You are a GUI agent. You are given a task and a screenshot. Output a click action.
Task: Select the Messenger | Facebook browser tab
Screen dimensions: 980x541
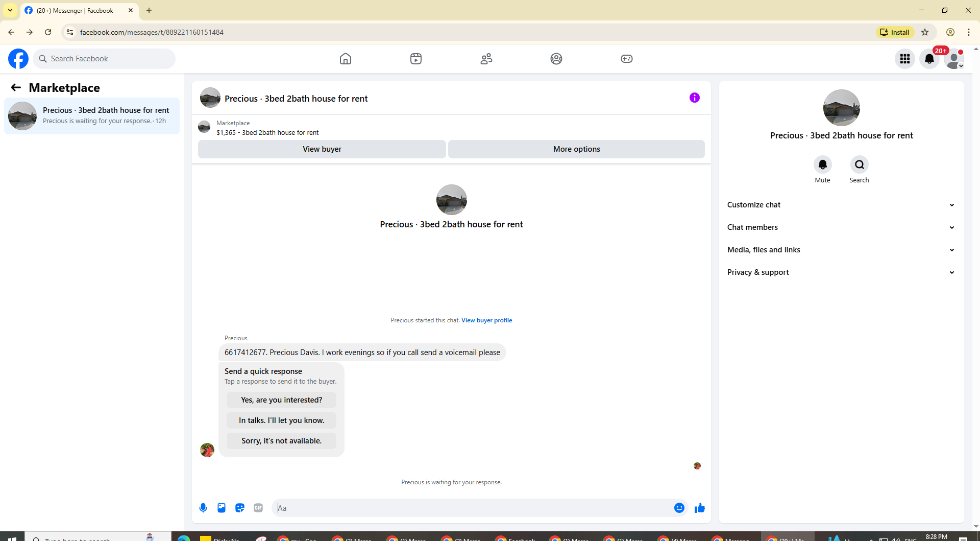80,10
